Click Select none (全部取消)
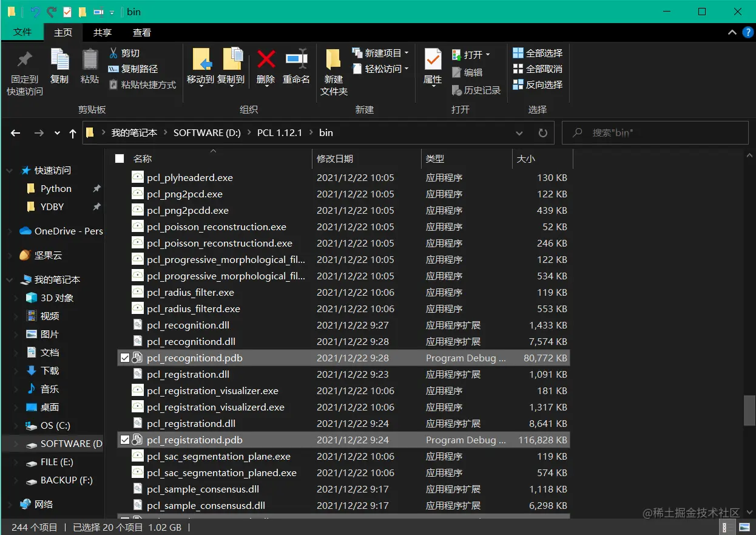Screen dimensions: 756x535 tap(538, 69)
